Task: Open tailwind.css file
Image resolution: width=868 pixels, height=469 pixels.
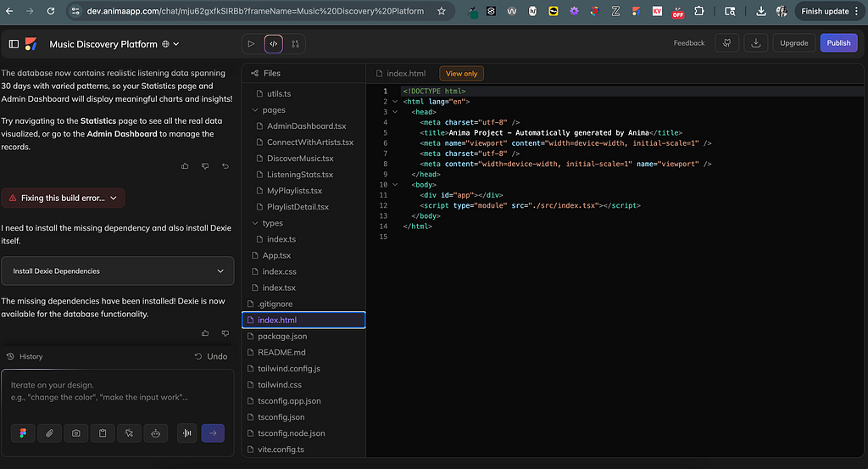Action: tap(303, 385)
